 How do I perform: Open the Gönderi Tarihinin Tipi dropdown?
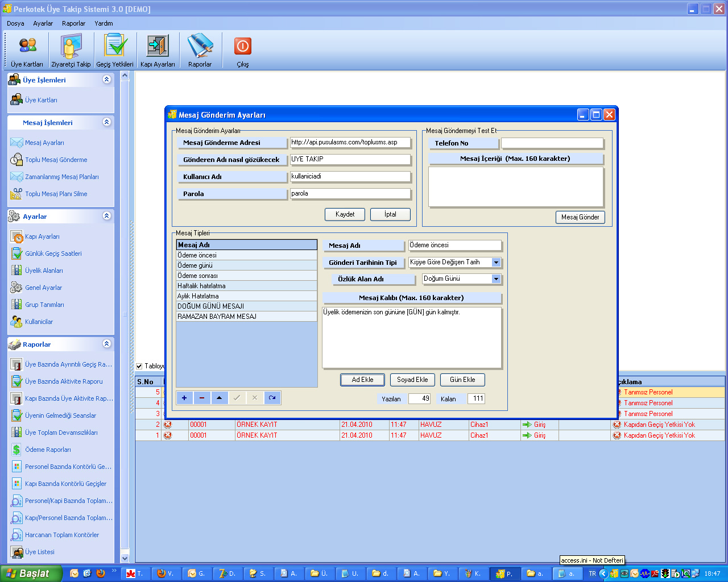(496, 262)
